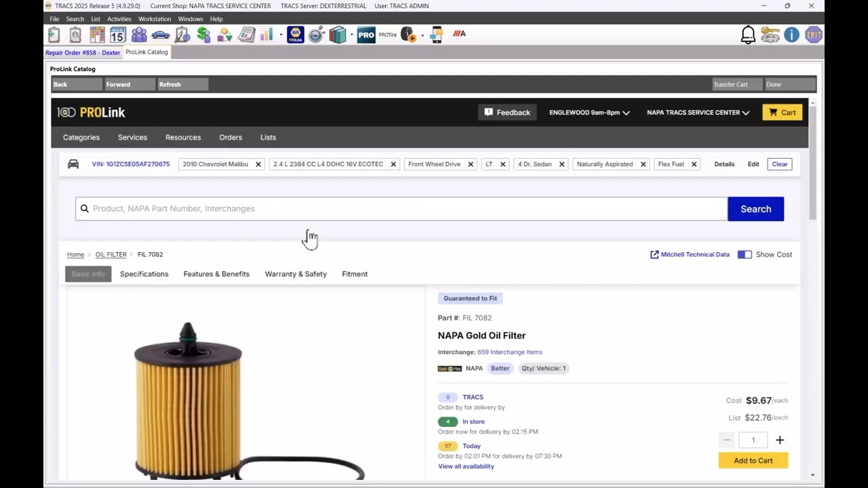Click the tire with plus icon
The width and height of the screenshot is (868, 488).
pos(408,35)
